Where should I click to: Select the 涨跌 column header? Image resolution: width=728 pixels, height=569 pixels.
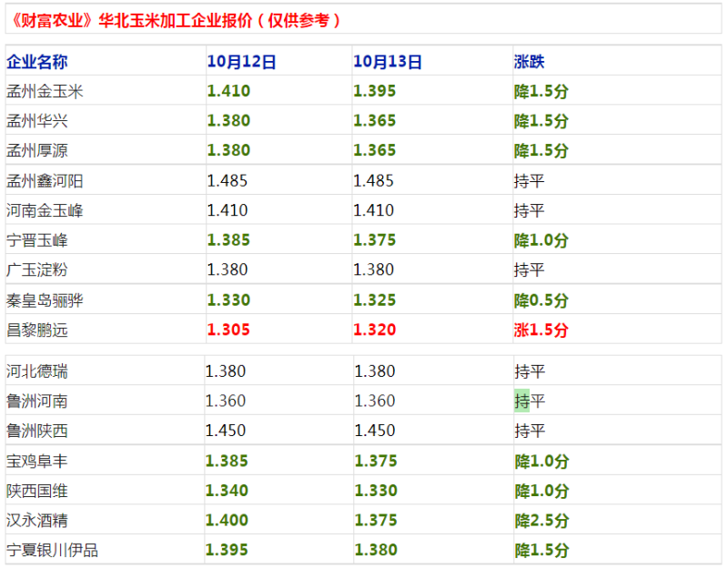point(530,62)
